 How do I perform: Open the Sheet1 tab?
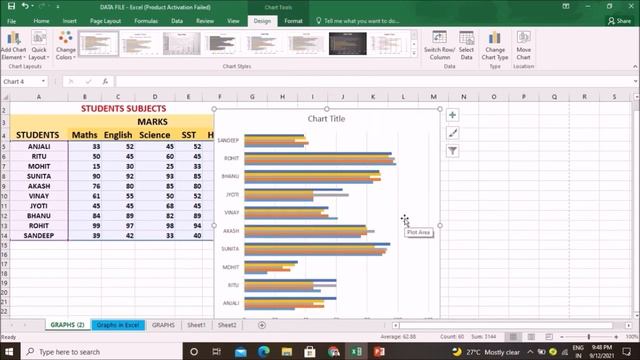[x=196, y=325]
